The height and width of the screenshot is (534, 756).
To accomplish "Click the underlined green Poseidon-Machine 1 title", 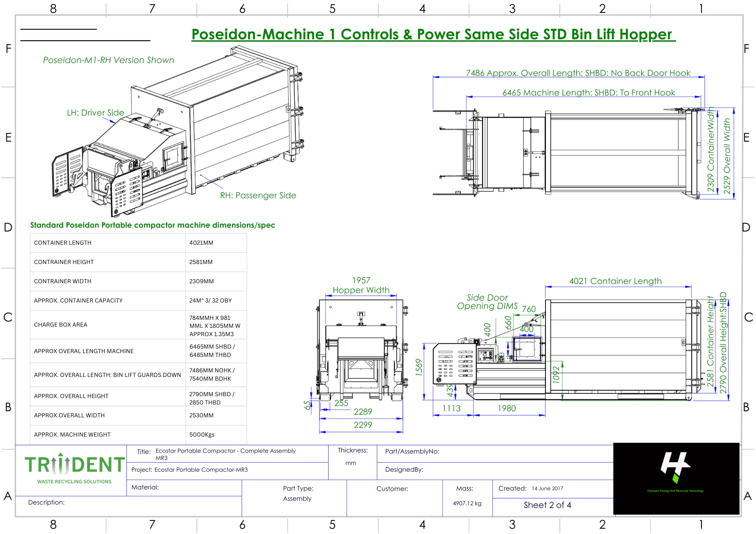I will 433,34.
